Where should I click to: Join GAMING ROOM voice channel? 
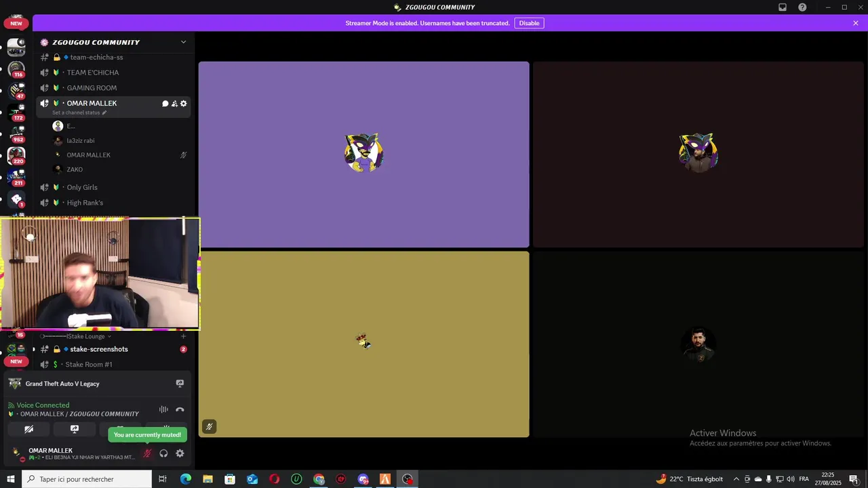pyautogui.click(x=113, y=88)
